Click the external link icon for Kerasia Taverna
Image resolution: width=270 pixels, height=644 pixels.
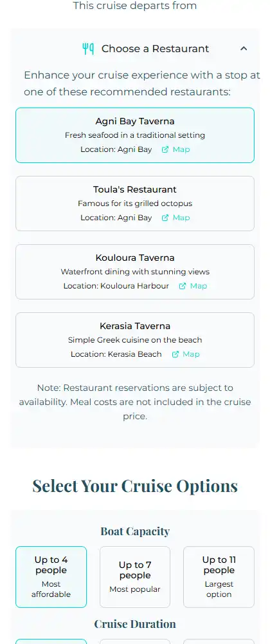click(x=175, y=354)
